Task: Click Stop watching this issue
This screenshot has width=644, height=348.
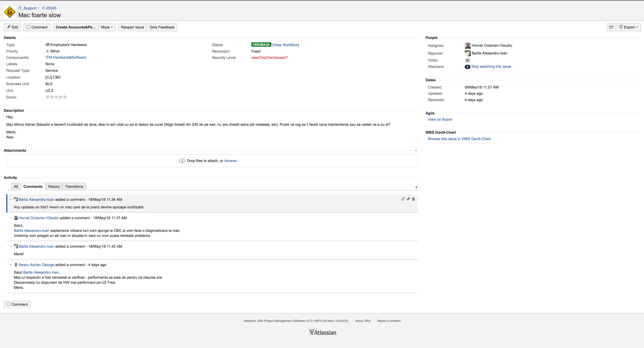Action: click(491, 66)
